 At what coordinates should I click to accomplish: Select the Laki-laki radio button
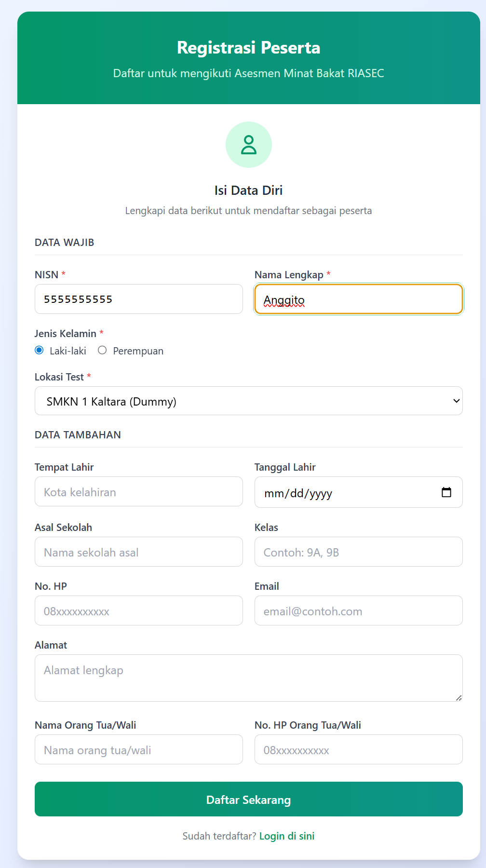pyautogui.click(x=39, y=350)
